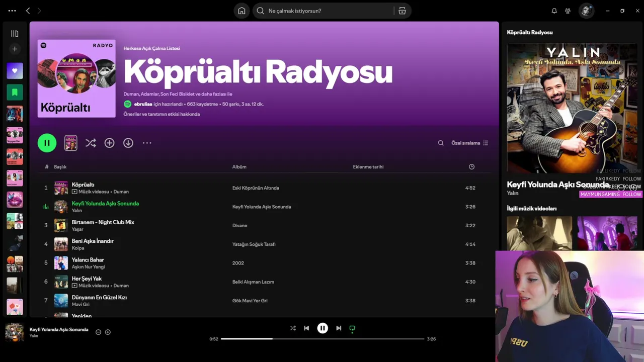Collapse Your Library sidebar icon
The width and height of the screenshot is (644, 362).
(15, 34)
